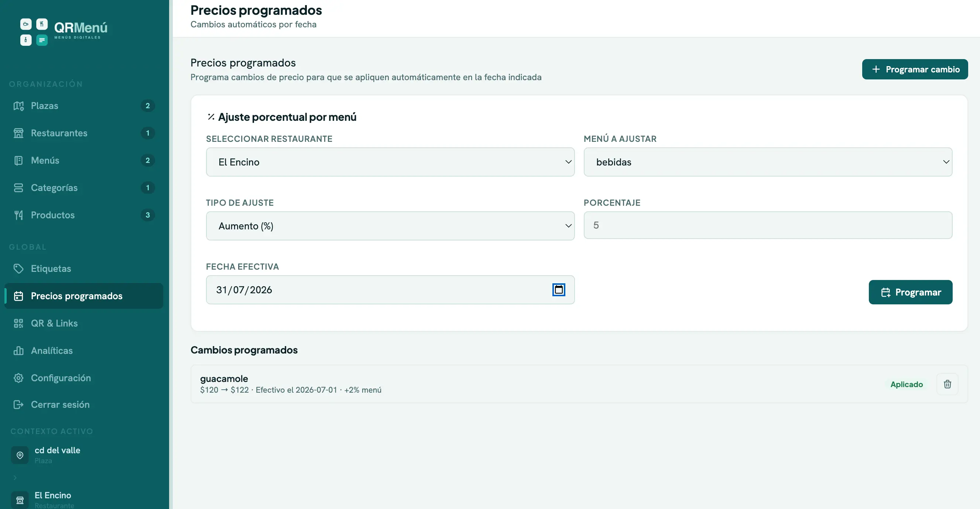Open the Tipo de ajuste dropdown
This screenshot has width=980, height=509.
(390, 226)
